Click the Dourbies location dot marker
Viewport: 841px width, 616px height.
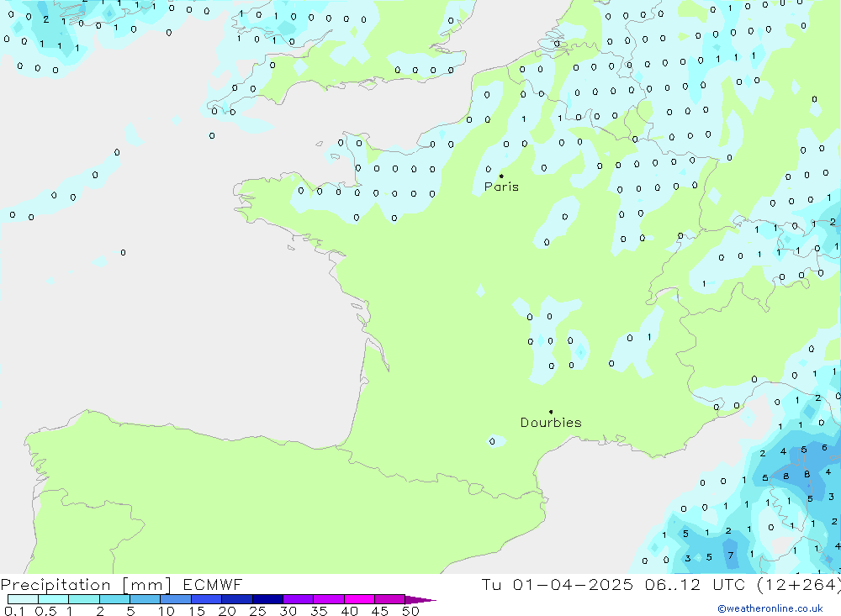(x=551, y=412)
